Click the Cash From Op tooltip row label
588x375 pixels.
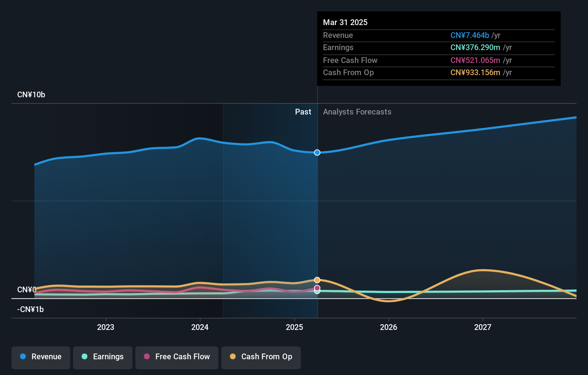point(348,73)
